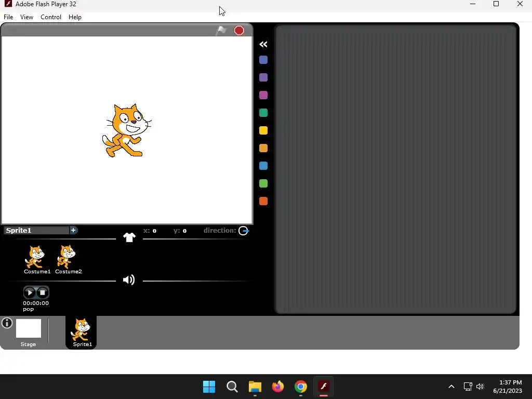Open the Help menu
Screen dimensions: 532x399
[75, 17]
